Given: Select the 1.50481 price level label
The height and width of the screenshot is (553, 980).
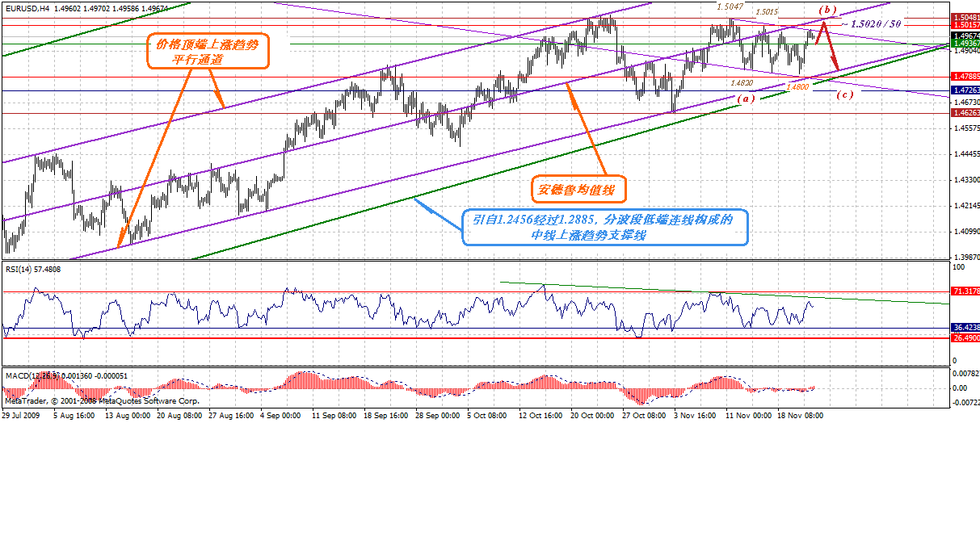Looking at the screenshot, I should tap(965, 17).
